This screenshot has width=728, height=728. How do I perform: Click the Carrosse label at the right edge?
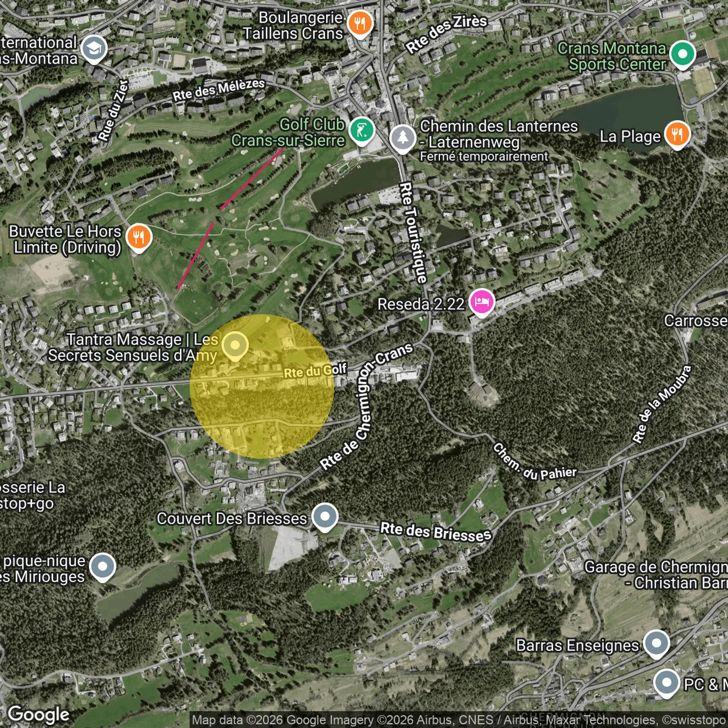(696, 321)
